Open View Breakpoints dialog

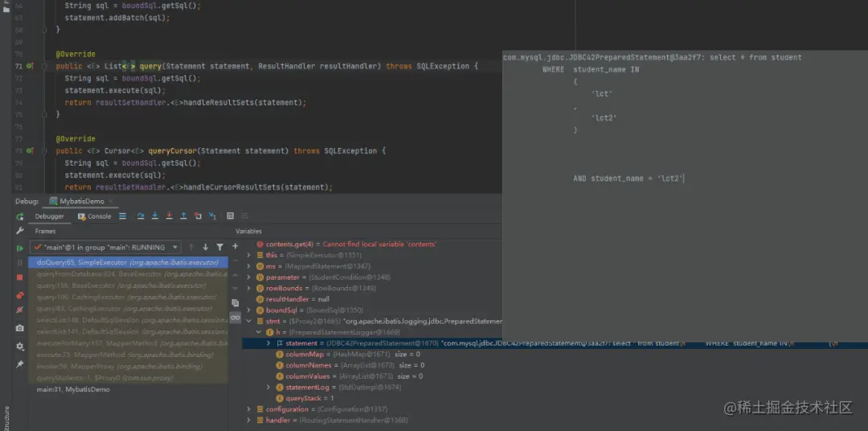(x=20, y=295)
